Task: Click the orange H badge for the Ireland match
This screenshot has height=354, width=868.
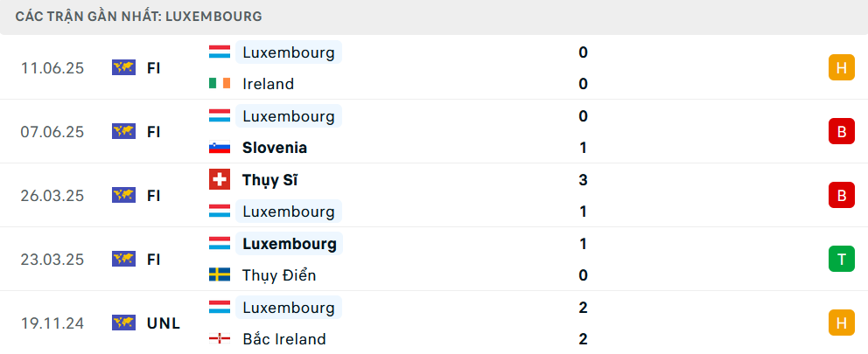Action: (x=841, y=67)
